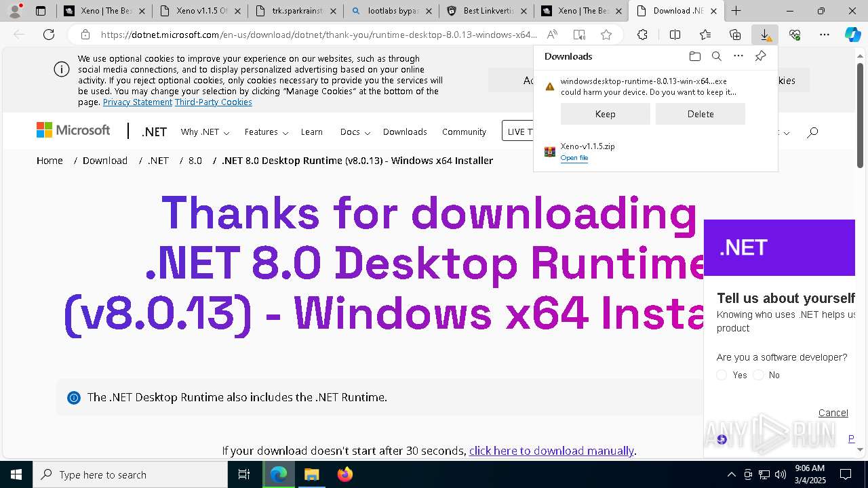Expand the Features dropdown
This screenshot has width=868, height=488.
point(267,132)
